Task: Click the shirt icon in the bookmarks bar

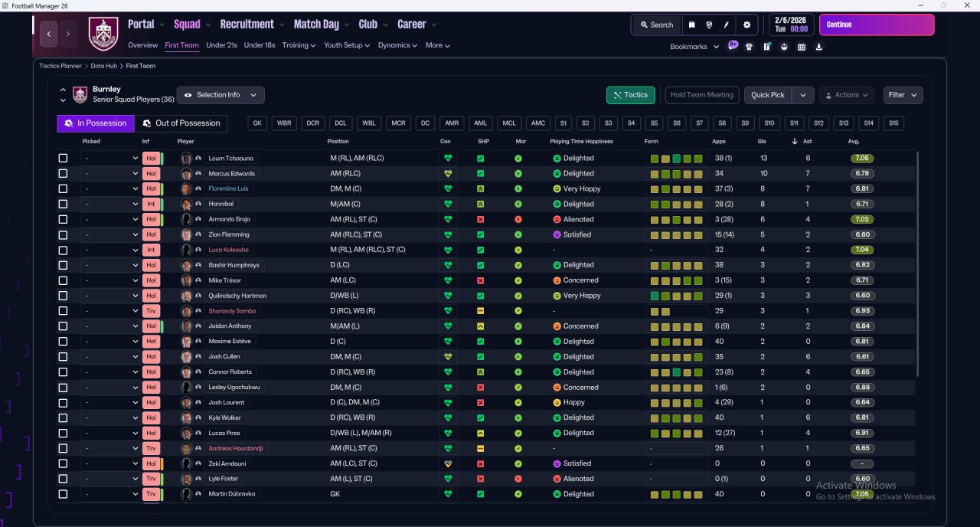Action: 749,47
